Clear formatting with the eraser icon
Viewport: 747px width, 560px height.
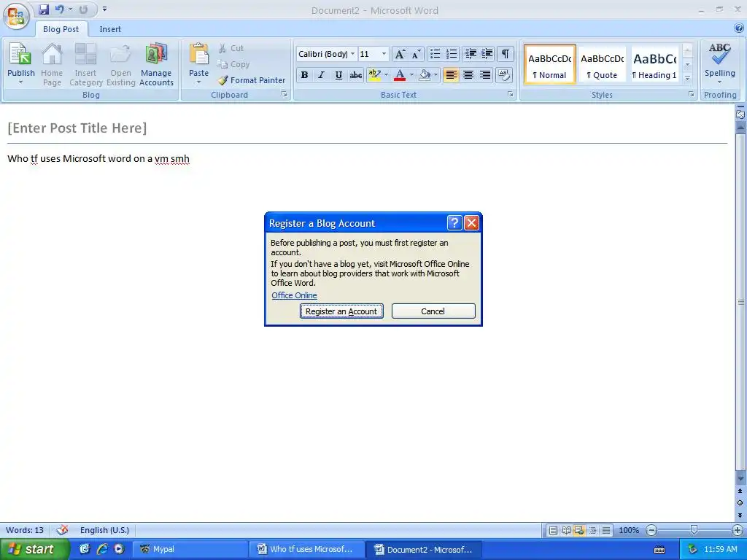504,75
